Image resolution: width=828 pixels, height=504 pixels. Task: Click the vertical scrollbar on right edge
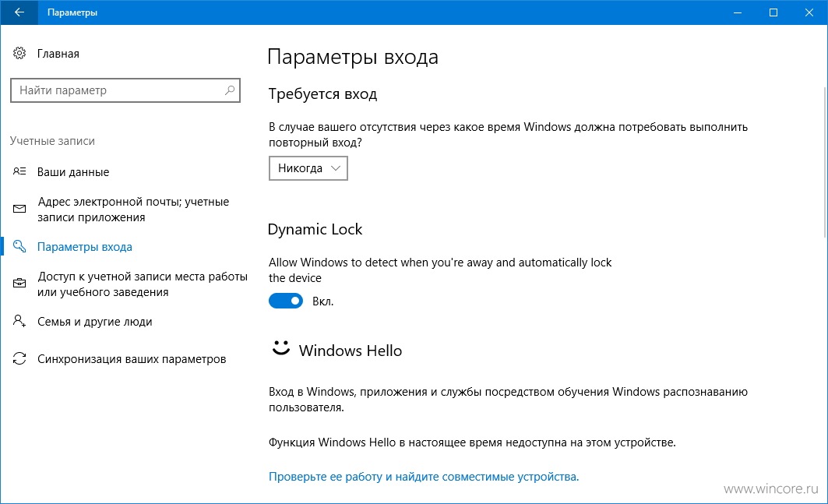click(826, 164)
